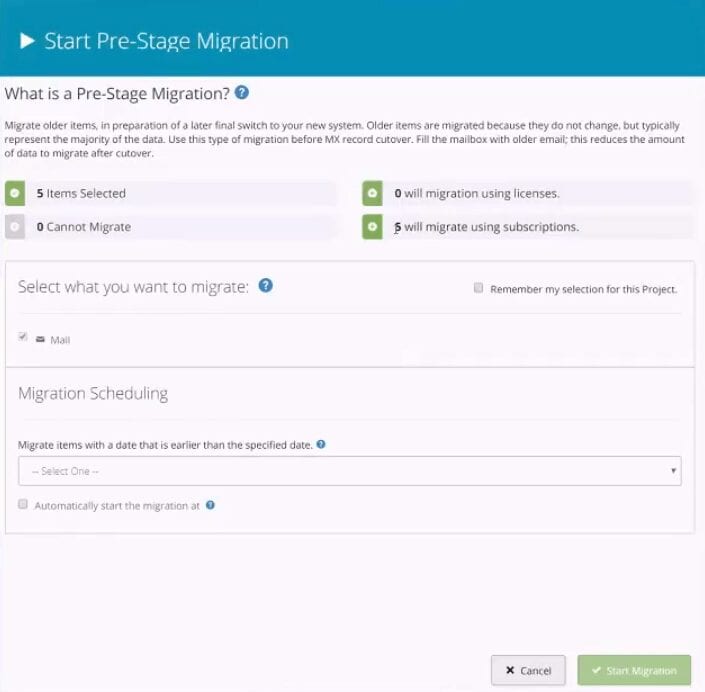Click the dropdown arrow of date selector
This screenshot has width=705, height=692.
673,471
